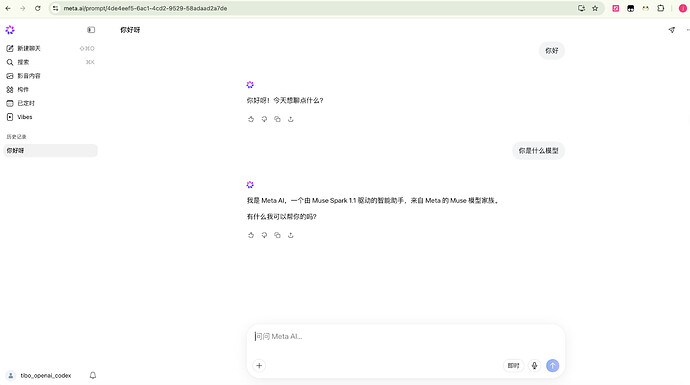
Task: Click the user message bubble 你好
Action: [551, 51]
